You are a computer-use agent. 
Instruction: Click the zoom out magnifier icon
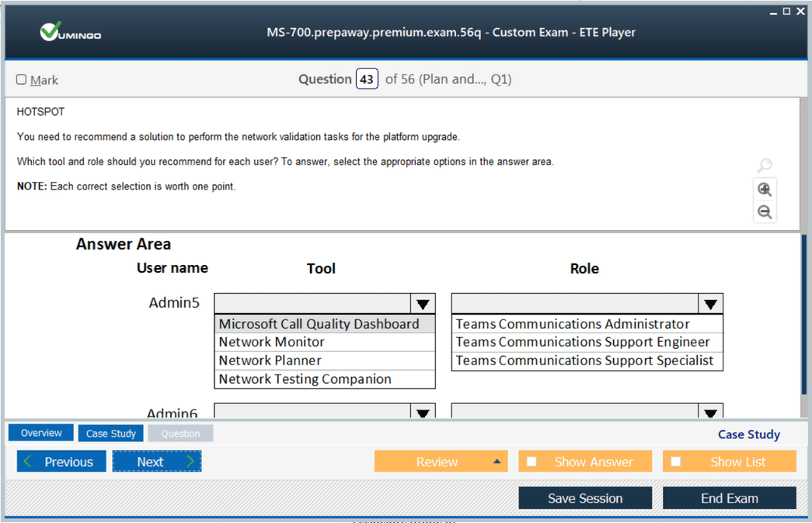coord(765,212)
